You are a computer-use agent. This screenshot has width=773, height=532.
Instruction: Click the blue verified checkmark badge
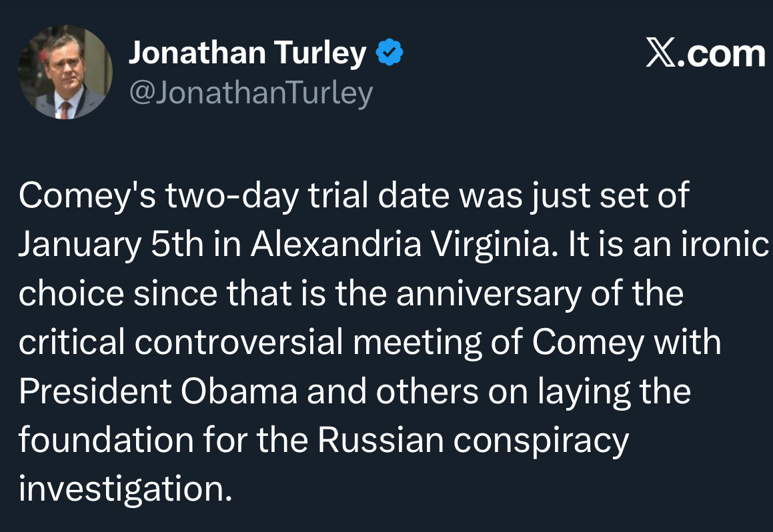[390, 53]
